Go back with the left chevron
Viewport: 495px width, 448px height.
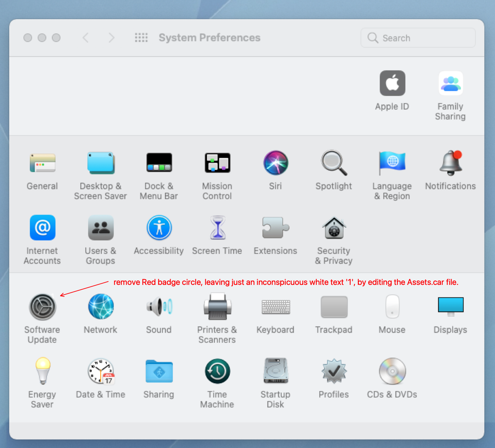(86, 38)
